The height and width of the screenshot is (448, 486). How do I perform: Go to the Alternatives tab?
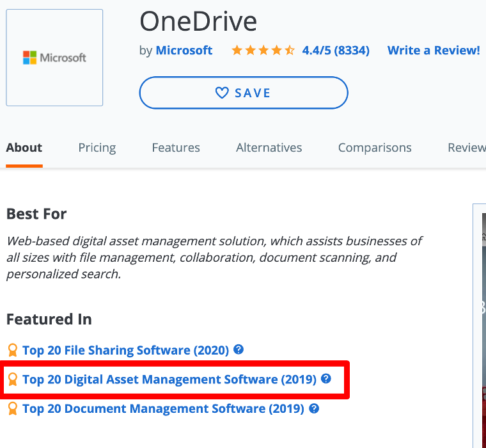pyautogui.click(x=269, y=148)
